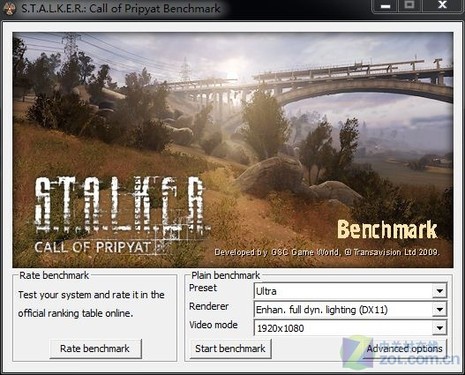Click the radiation app icon in title bar
465x375 pixels.
point(9,8)
